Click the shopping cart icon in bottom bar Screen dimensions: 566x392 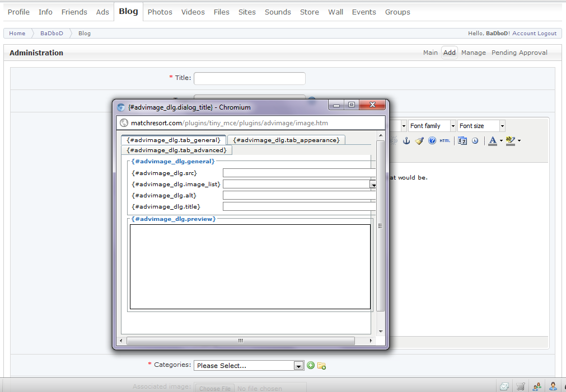point(521,386)
